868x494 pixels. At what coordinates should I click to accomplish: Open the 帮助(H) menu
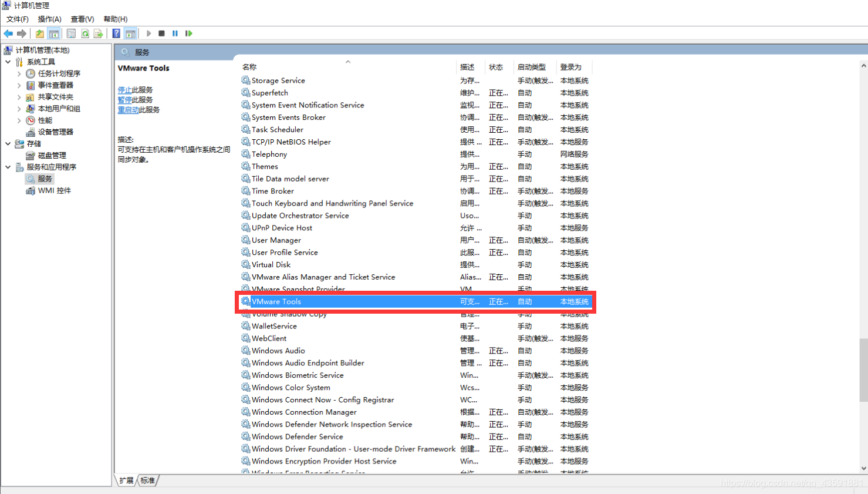116,19
